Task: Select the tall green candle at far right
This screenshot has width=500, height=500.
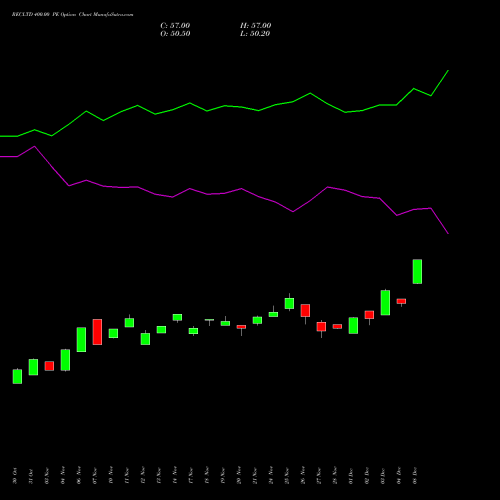Action: [x=417, y=272]
